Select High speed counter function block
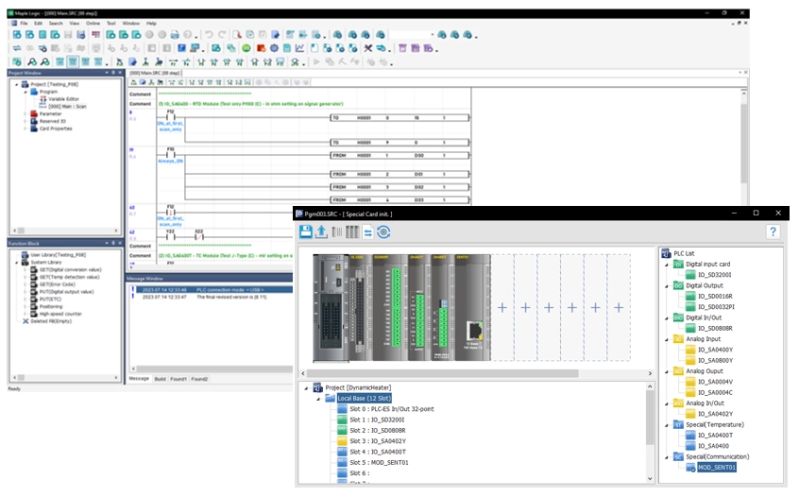This screenshot has width=799, height=497. tap(60, 313)
